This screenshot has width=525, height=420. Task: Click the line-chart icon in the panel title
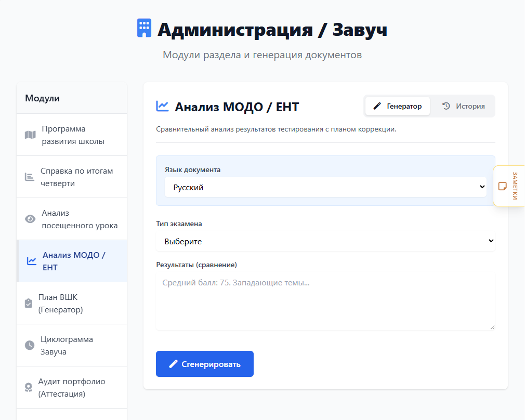(162, 106)
